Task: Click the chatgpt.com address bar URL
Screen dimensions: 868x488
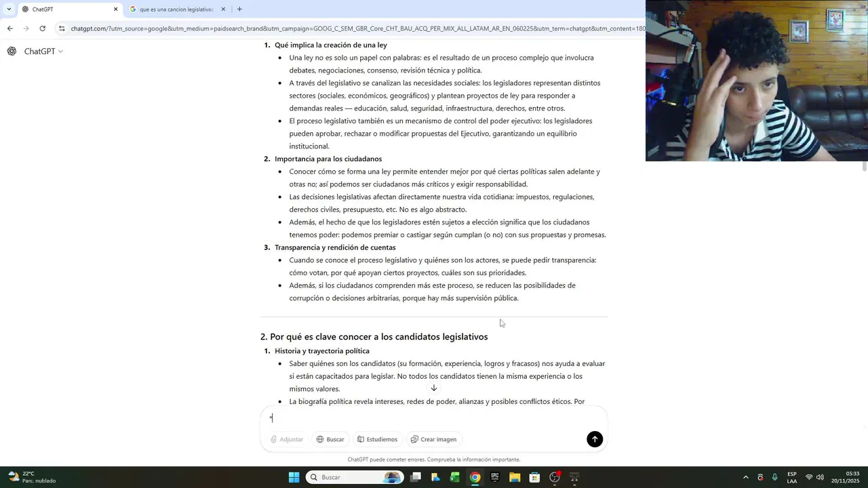Action: tap(357, 28)
